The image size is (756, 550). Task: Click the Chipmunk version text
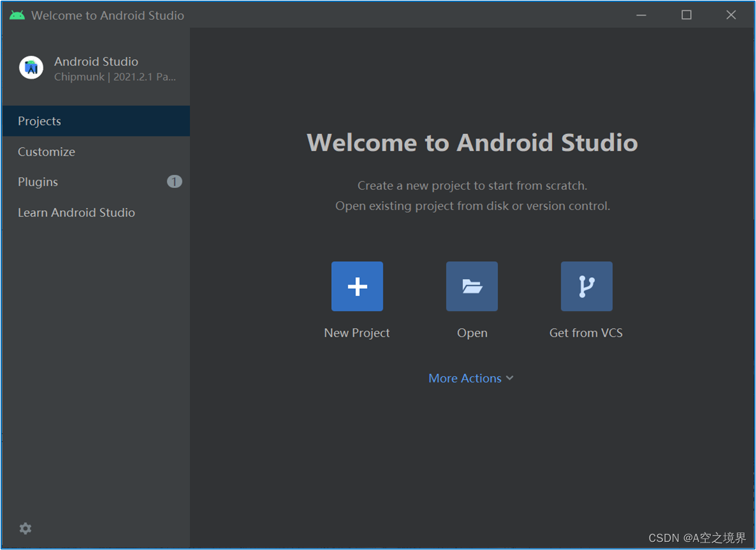coord(115,78)
